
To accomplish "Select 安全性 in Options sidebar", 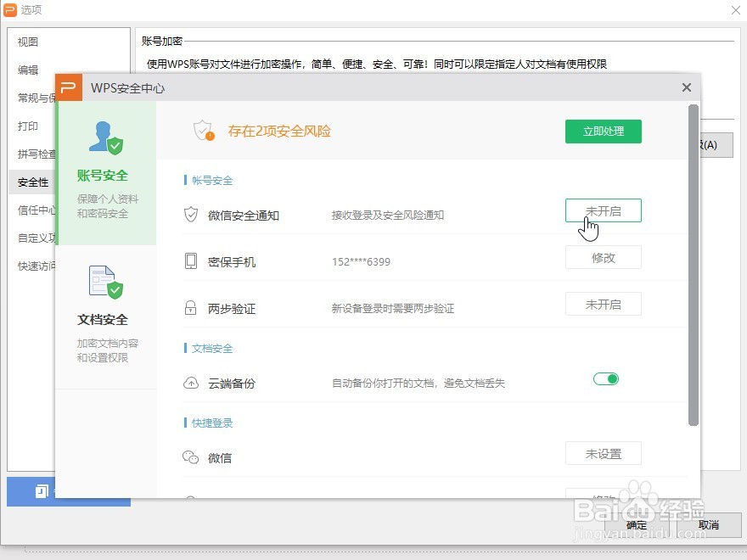I will (33, 182).
